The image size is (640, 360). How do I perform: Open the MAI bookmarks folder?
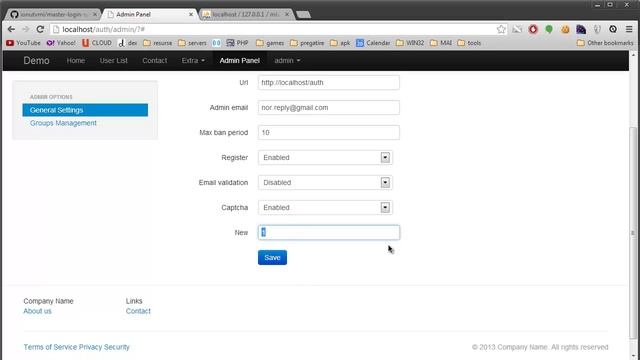(x=441, y=43)
